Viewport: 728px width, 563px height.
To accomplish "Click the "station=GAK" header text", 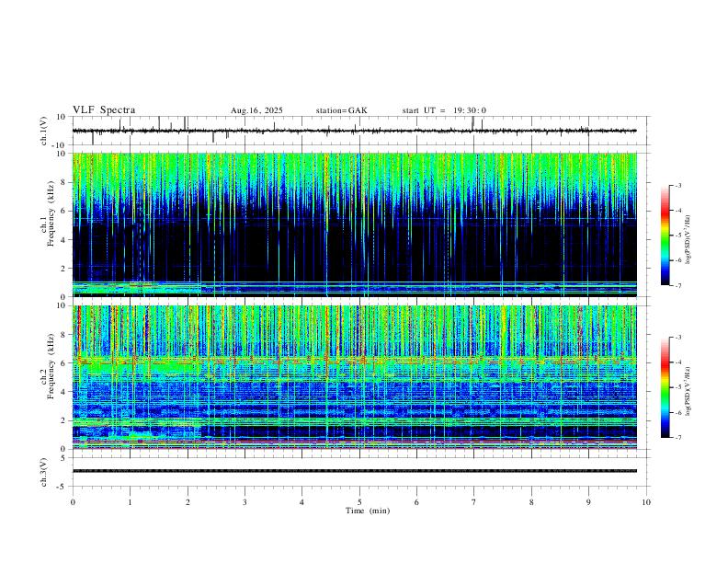I will click(341, 110).
